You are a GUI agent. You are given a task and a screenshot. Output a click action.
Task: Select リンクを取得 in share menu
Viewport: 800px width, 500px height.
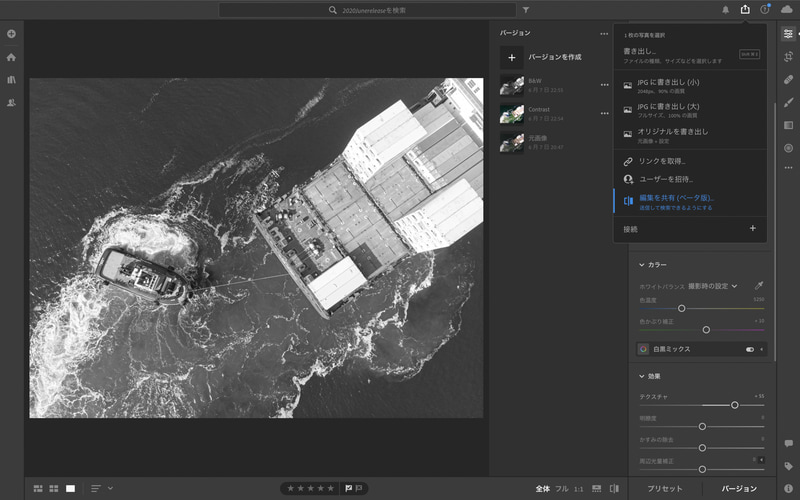coord(660,160)
